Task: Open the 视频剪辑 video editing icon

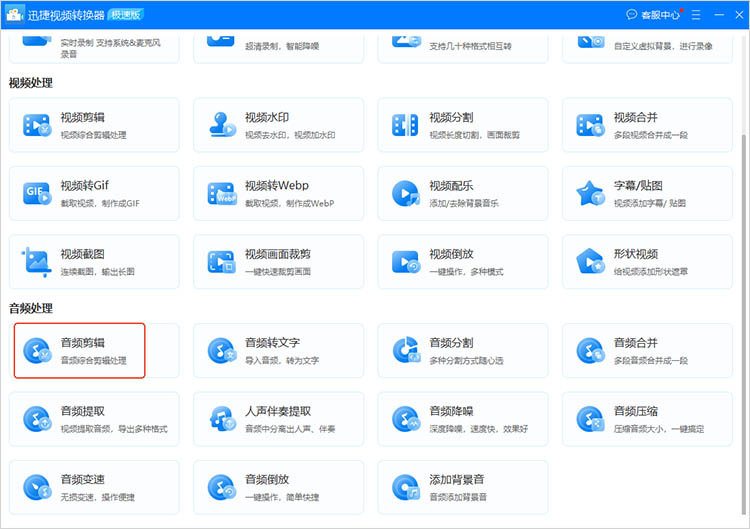Action: (37, 125)
